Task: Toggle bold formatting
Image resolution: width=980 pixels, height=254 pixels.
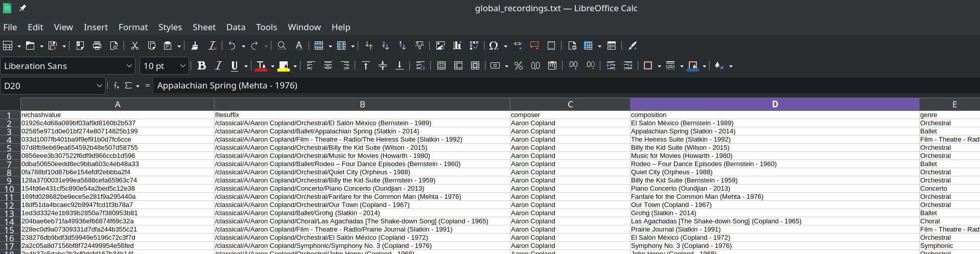Action: click(201, 66)
